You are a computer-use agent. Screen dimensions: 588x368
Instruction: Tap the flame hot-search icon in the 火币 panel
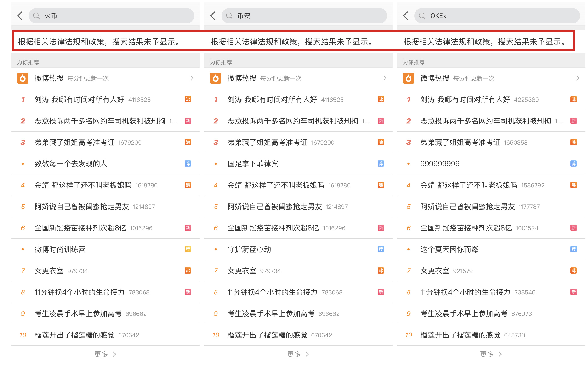[x=23, y=78]
